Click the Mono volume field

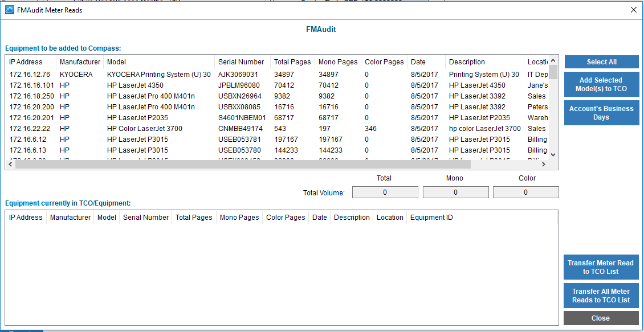click(455, 192)
